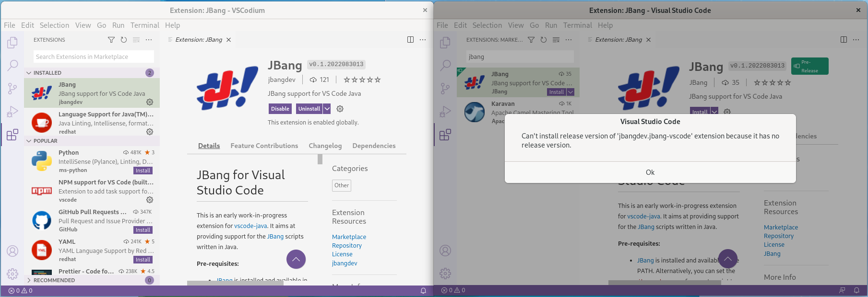Open Manage gear in VSCodium activity bar
Screen dimensions: 868x297
click(x=12, y=274)
